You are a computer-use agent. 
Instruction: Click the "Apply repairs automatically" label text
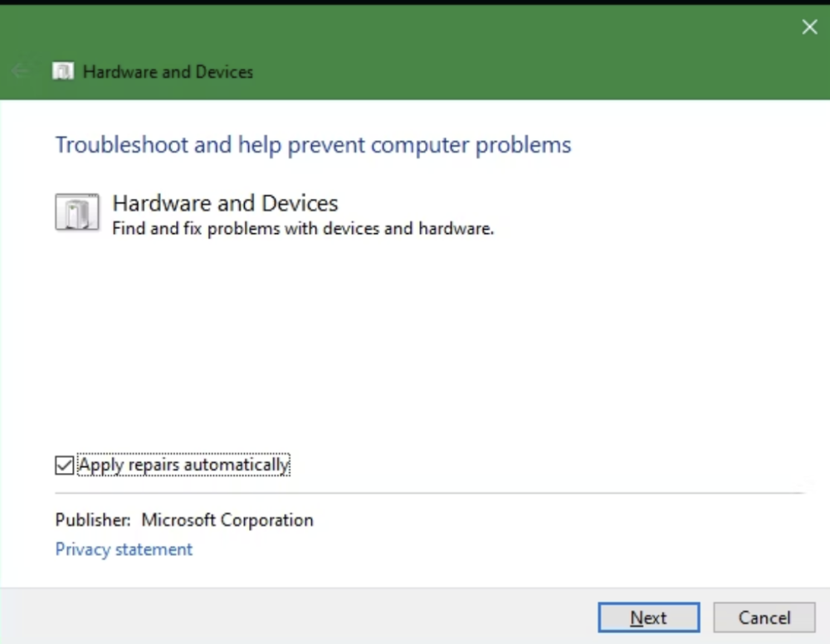(183, 465)
